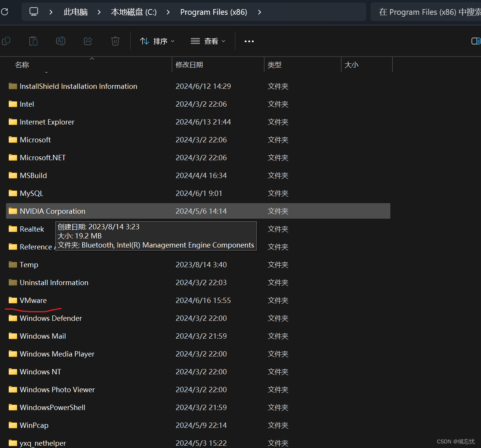Click the Temp folder icon
The image size is (481, 448).
pos(13,265)
